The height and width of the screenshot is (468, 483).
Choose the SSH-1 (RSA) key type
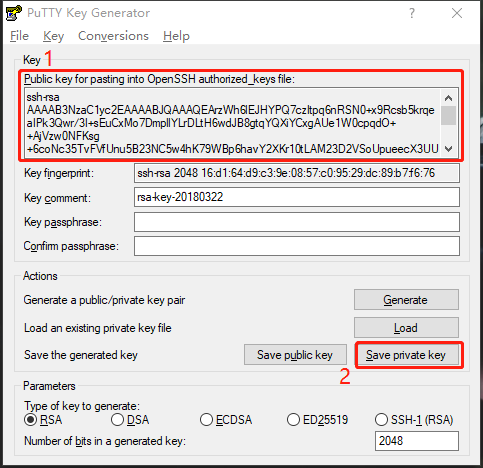[381, 419]
